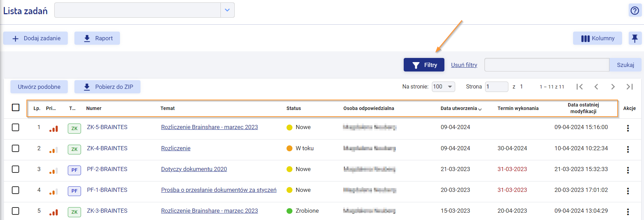This screenshot has height=220, width=644.
Task: Open actions menu for ZK-4-BRAINTES row
Action: [628, 149]
